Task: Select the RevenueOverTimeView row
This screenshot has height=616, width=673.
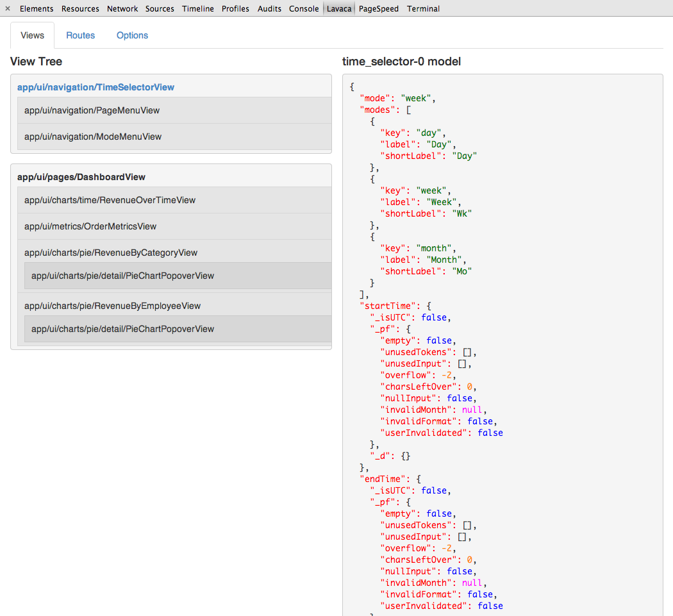Action: click(174, 200)
